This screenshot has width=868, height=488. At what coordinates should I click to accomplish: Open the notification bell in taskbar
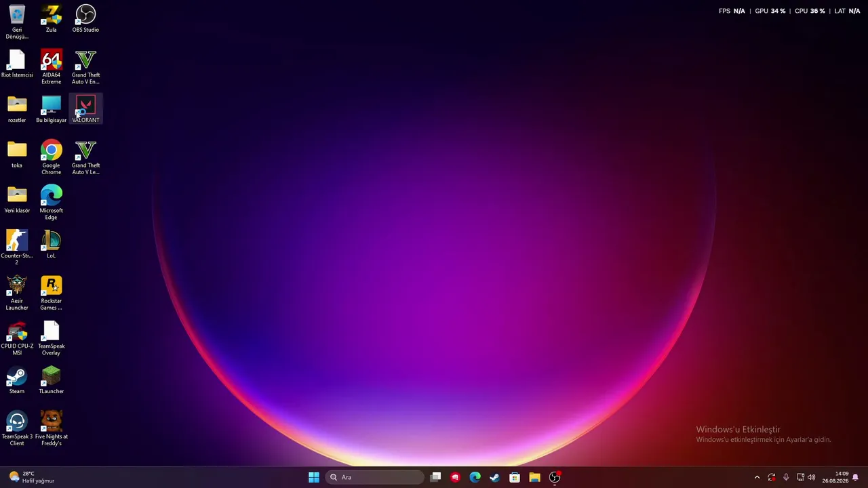(856, 477)
